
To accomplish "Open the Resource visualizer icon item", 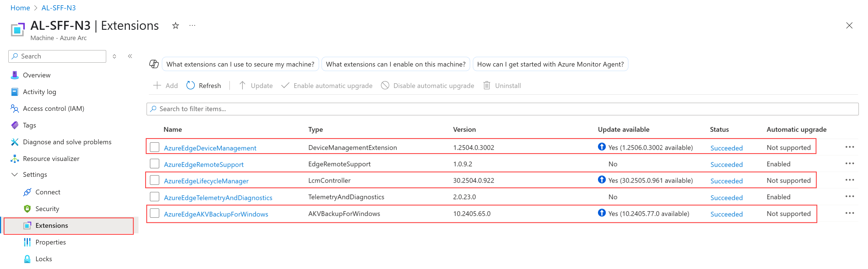I will (15, 158).
